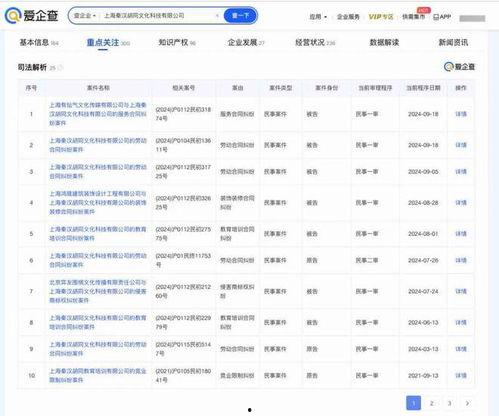Select the 经营状况 tab
This screenshot has width=499, height=416.
tap(315, 42)
